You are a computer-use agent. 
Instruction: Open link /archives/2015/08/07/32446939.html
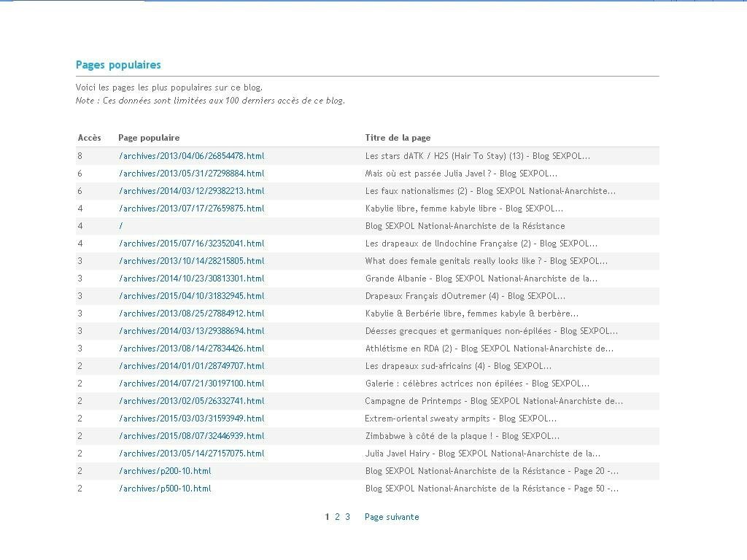(192, 436)
